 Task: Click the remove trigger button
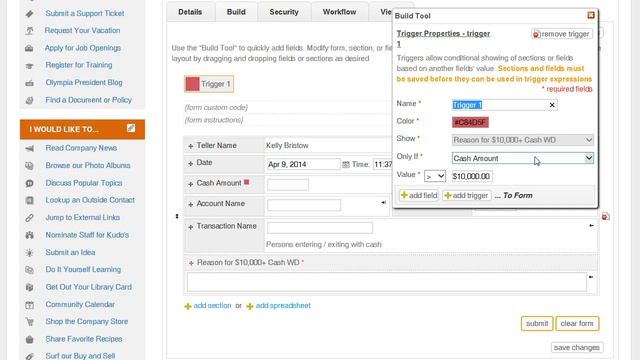pos(562,34)
